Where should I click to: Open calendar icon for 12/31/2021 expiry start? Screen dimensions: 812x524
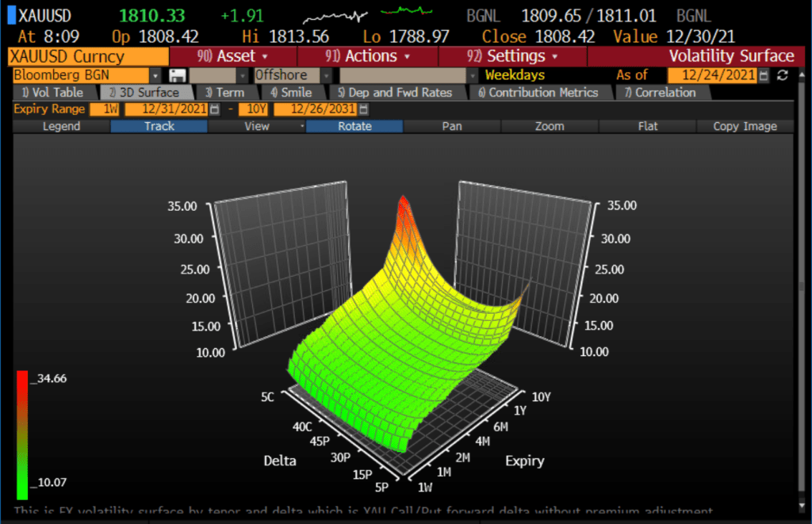pos(214,109)
